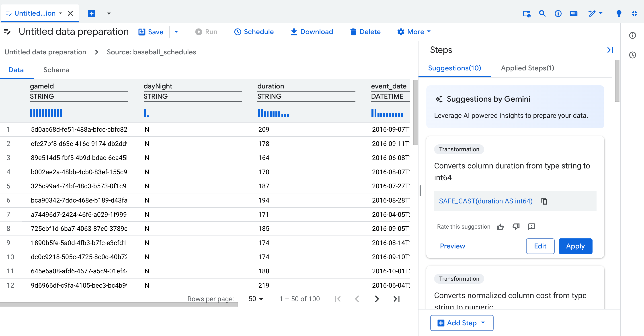Image resolution: width=644 pixels, height=336 pixels.
Task: Select duration cell 219 in row 12
Action: pyautogui.click(x=264, y=285)
